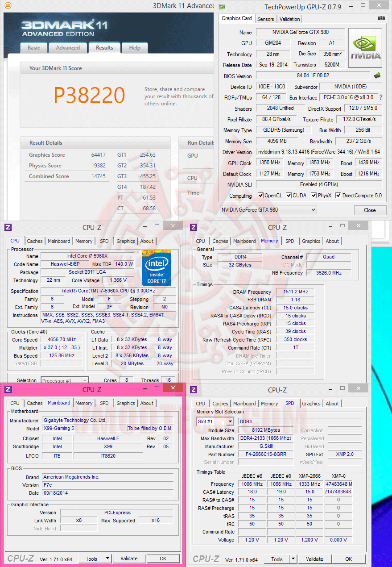Click the Z icon of the CPU-Z Mainboard window
This screenshot has height=567, width=392.
point(8,389)
